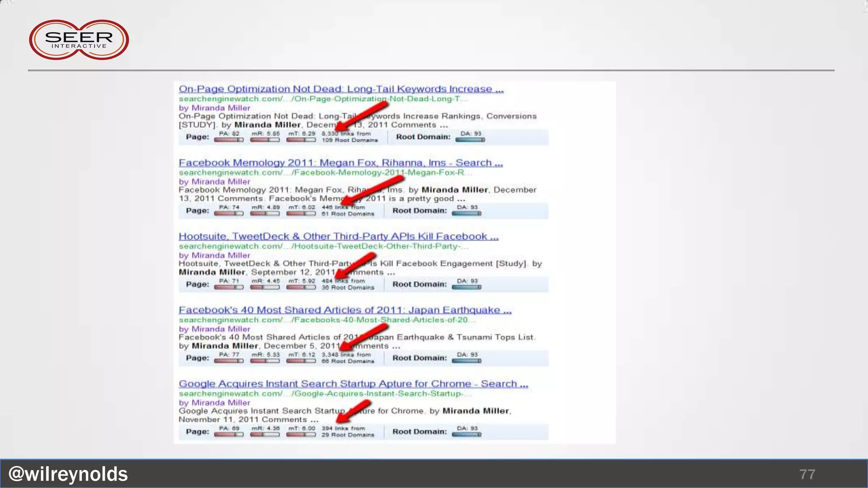Click the 3,348 links from text
The width and height of the screenshot is (868, 488).
pyautogui.click(x=346, y=355)
